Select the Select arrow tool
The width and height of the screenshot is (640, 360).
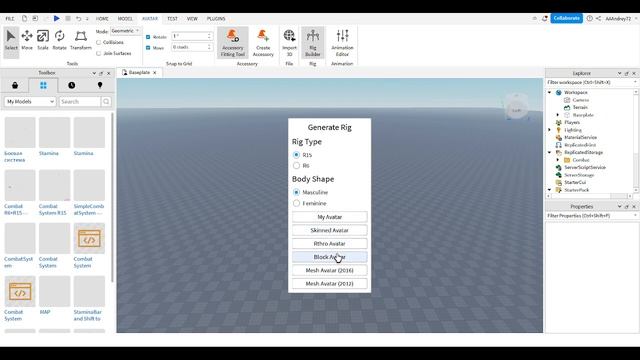(11, 41)
